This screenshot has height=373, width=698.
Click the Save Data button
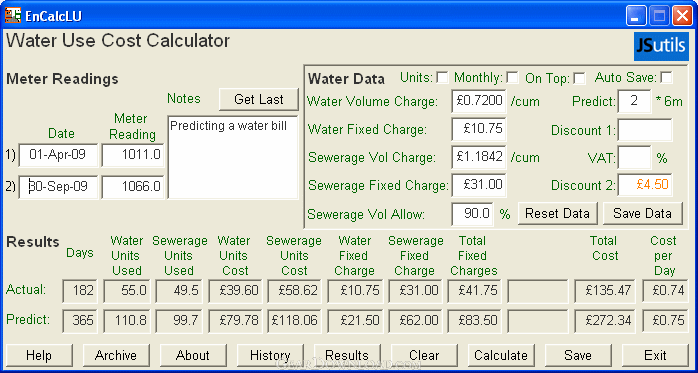(642, 213)
